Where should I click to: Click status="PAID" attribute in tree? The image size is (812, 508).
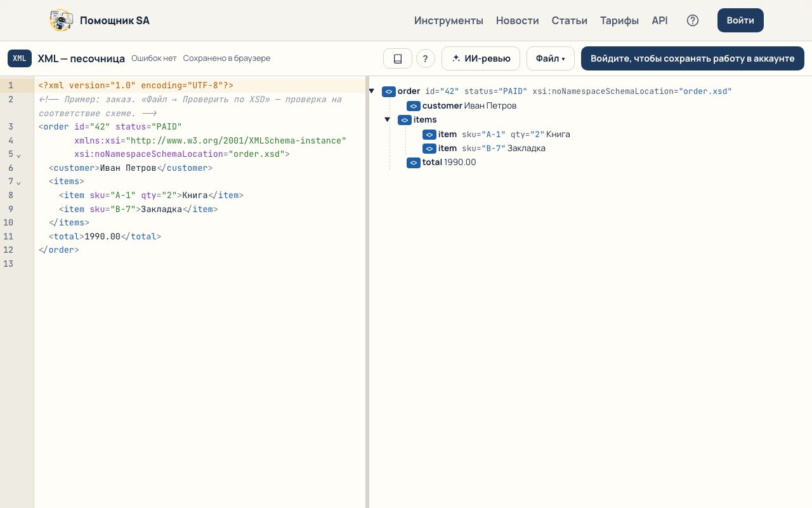click(495, 91)
